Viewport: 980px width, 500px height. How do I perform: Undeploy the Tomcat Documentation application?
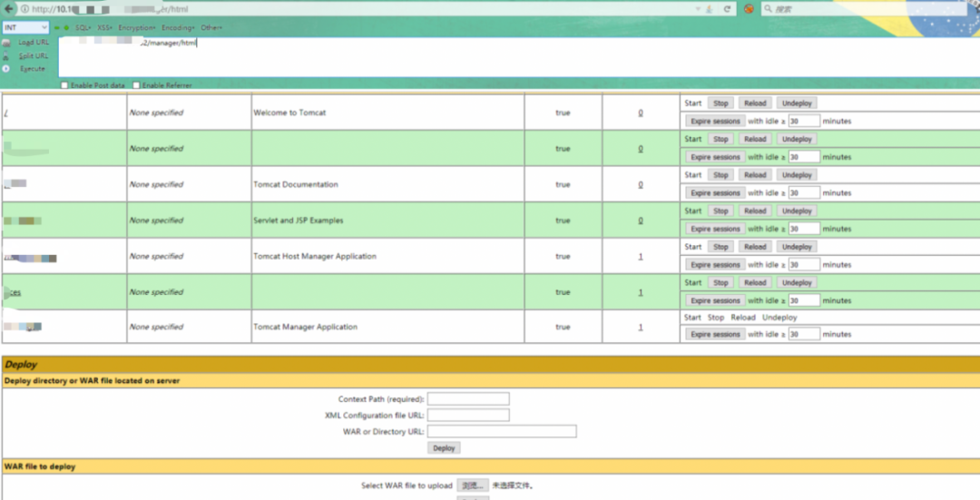pos(797,175)
